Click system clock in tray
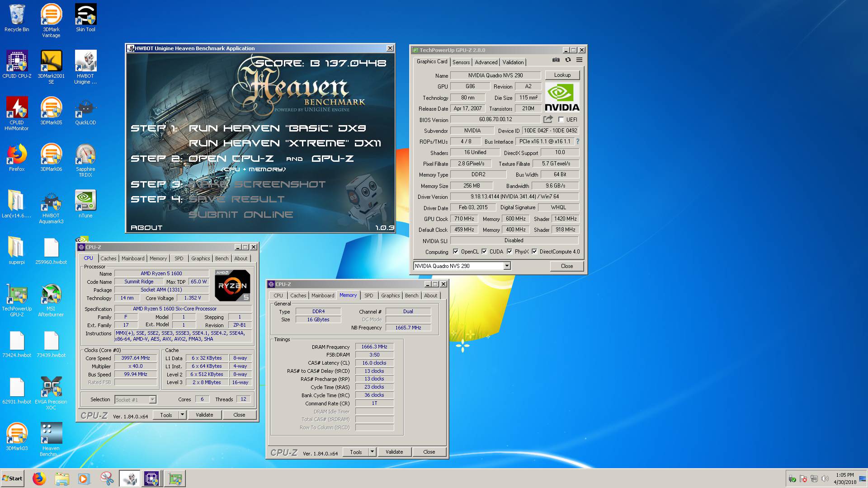 (x=844, y=479)
